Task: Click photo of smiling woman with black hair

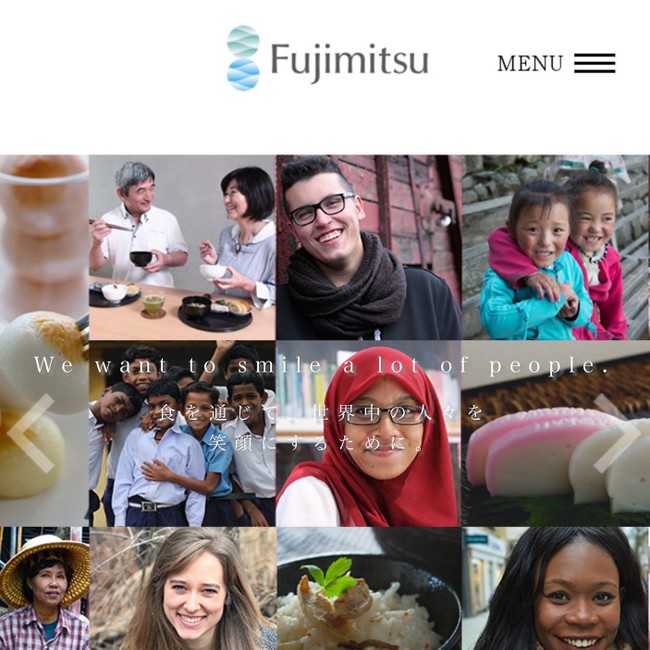Action: click(556, 589)
